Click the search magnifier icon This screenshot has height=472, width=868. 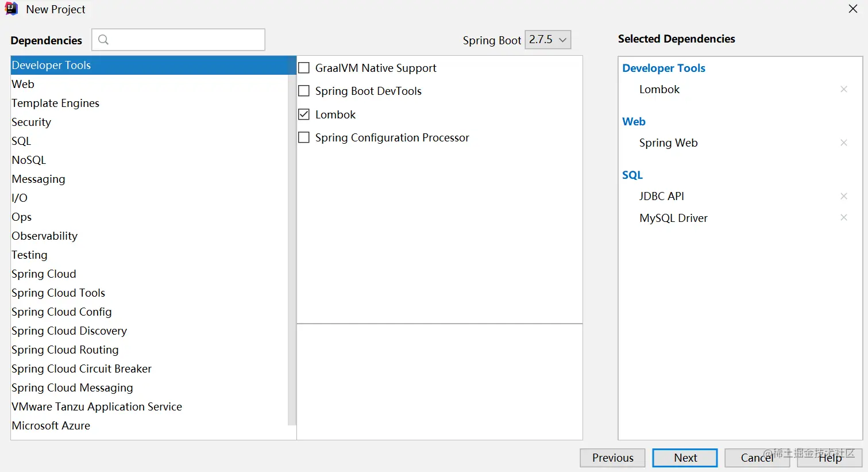(x=103, y=40)
